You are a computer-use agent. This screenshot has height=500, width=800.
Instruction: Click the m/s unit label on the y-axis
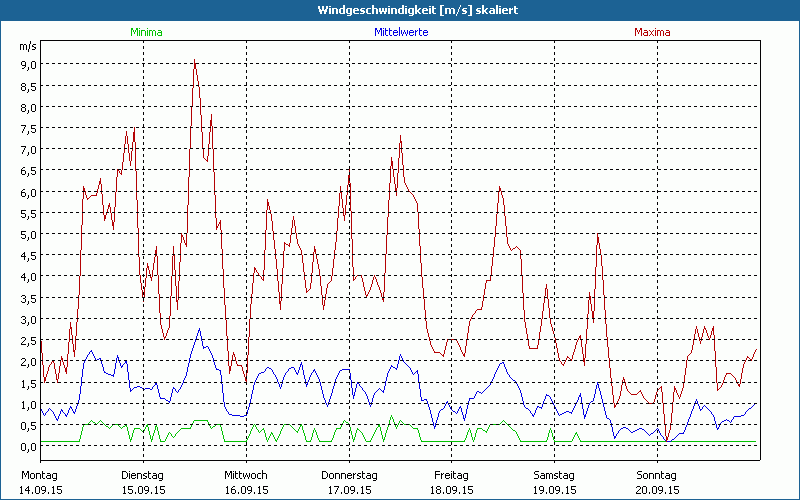[27, 46]
